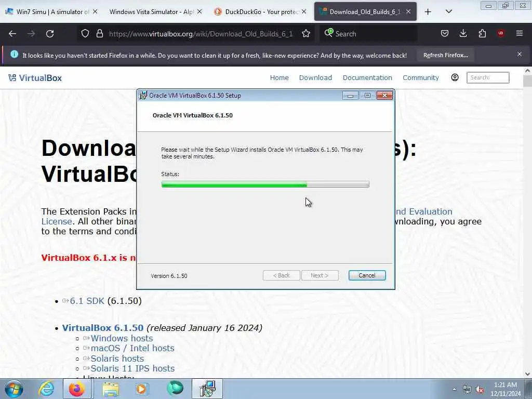Select the Download_Old_Builds_6_1 tab
Screen dimensions: 532x399
click(x=365, y=12)
